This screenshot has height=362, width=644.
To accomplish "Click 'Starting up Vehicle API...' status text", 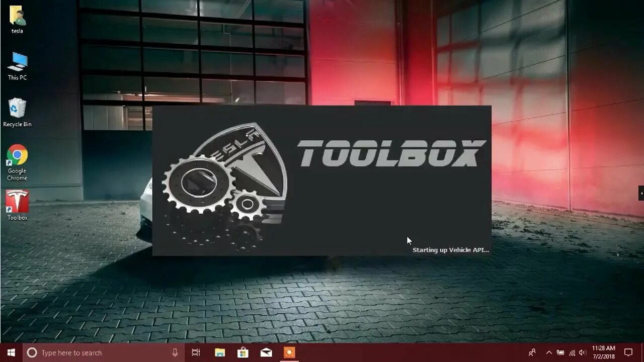I will click(451, 250).
